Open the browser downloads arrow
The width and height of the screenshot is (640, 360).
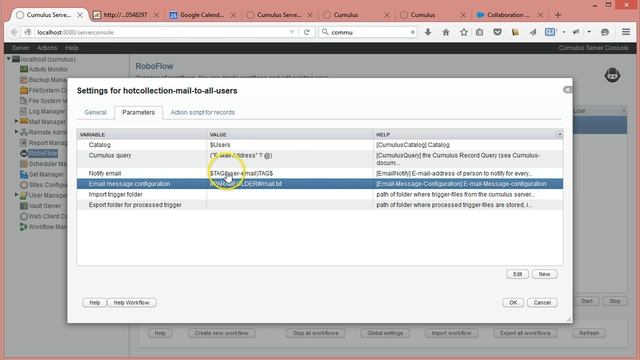click(428, 32)
